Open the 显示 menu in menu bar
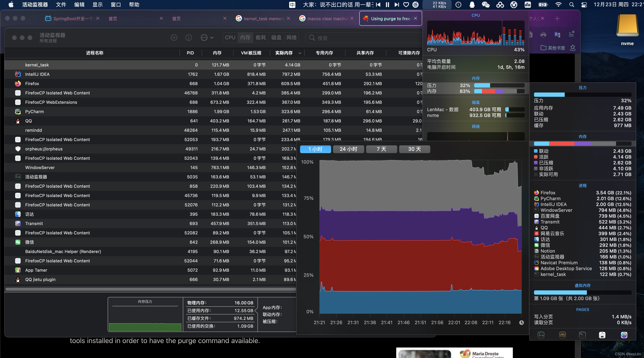Viewport: 644px width, 358px height. coord(98,4)
